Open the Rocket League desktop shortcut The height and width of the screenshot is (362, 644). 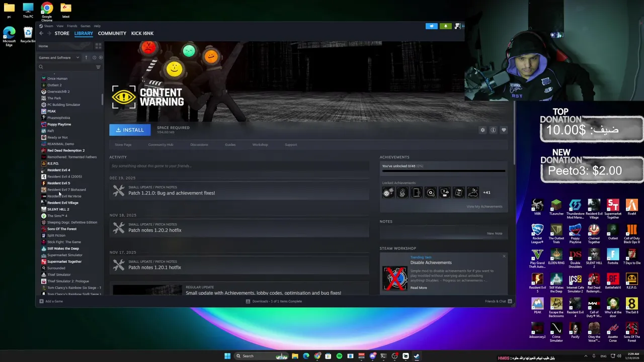coord(537,234)
